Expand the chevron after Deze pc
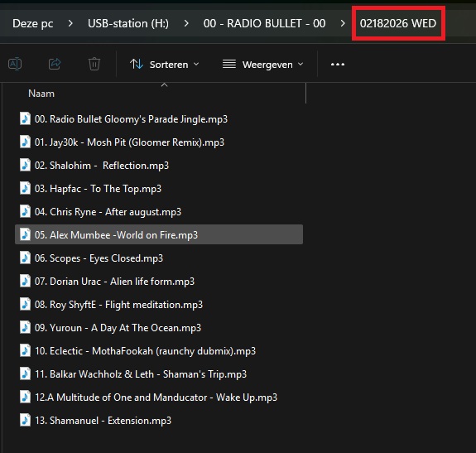Image resolution: width=476 pixels, height=453 pixels. pyautogui.click(x=70, y=23)
